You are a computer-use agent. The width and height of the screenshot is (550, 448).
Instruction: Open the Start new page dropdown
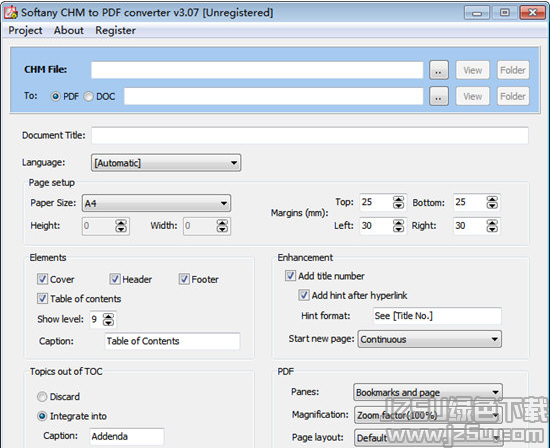tap(430, 339)
